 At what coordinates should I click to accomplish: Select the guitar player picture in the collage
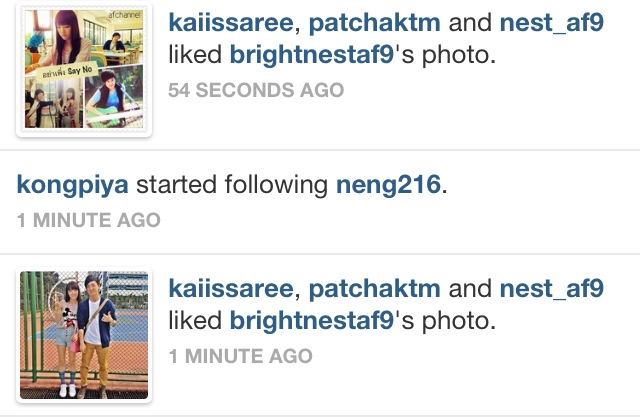point(114,96)
